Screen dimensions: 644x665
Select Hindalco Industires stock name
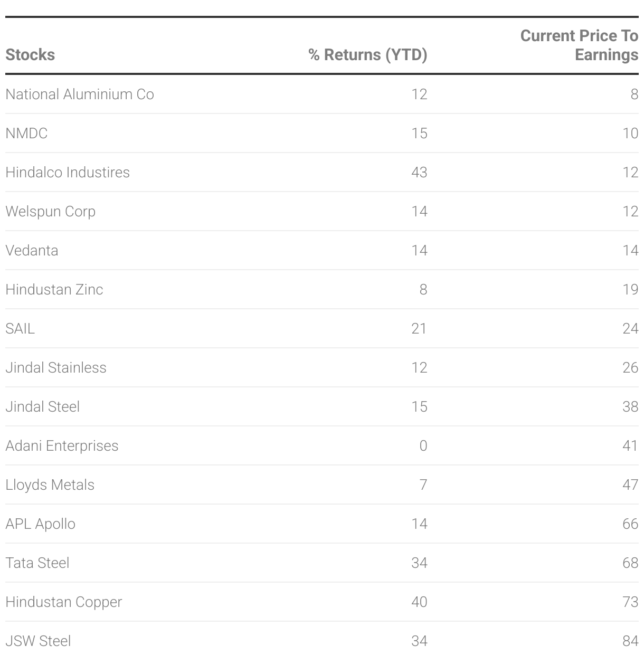[68, 173]
